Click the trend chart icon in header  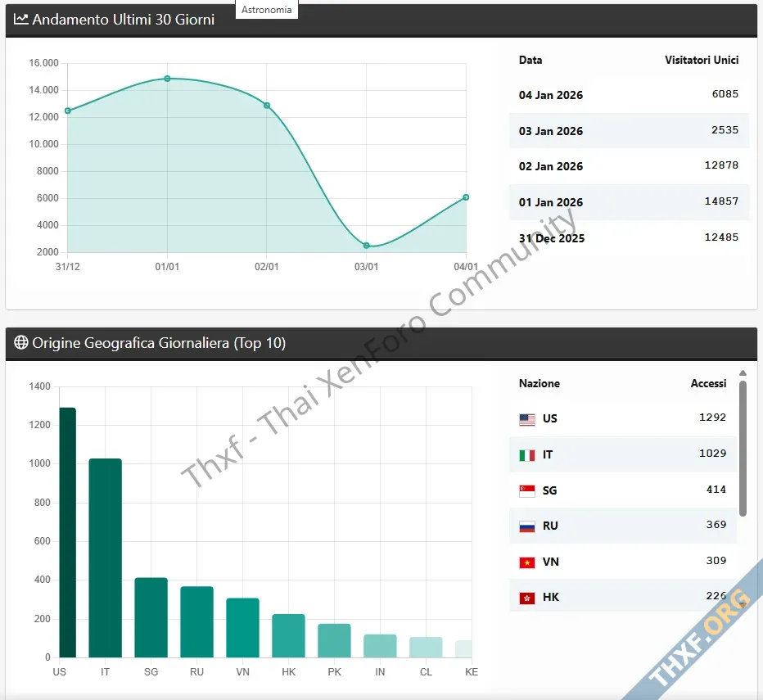21,19
